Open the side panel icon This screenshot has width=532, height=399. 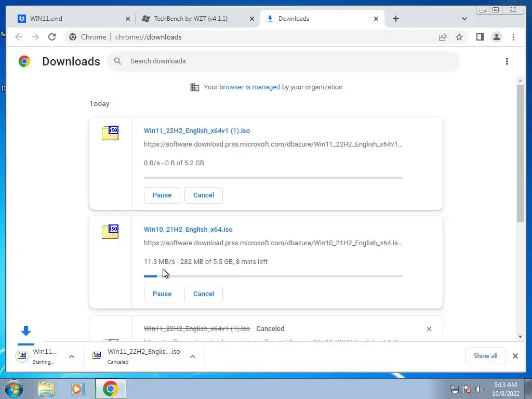click(480, 37)
